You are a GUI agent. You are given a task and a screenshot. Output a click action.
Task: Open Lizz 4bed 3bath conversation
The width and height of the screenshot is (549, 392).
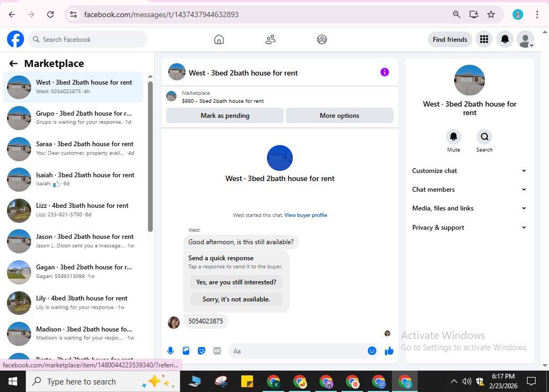(x=73, y=210)
